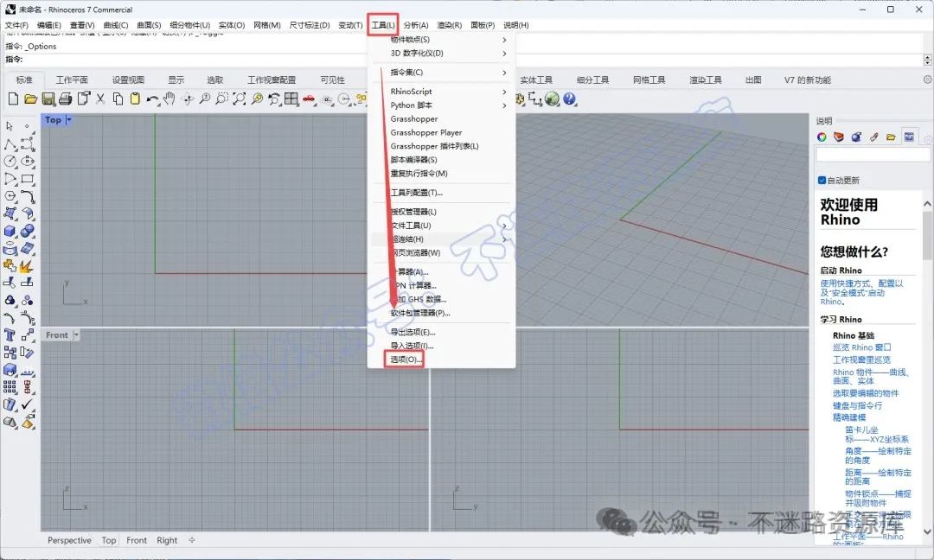Select the Text object tool (T icon)
This screenshot has height=560, width=934.
(10, 335)
